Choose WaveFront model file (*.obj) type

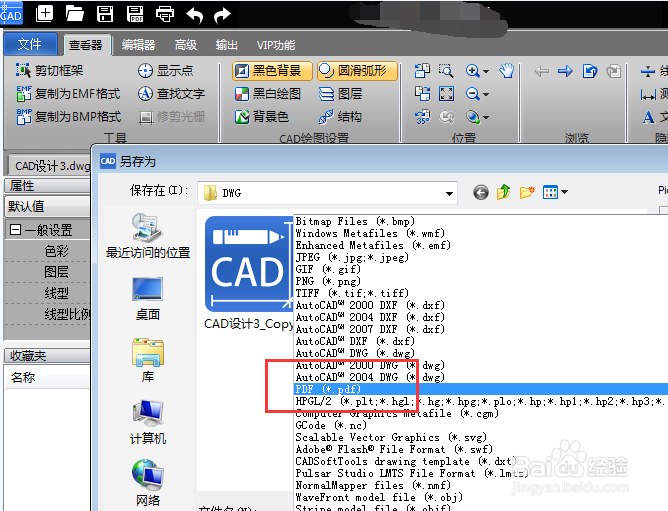pos(481,497)
